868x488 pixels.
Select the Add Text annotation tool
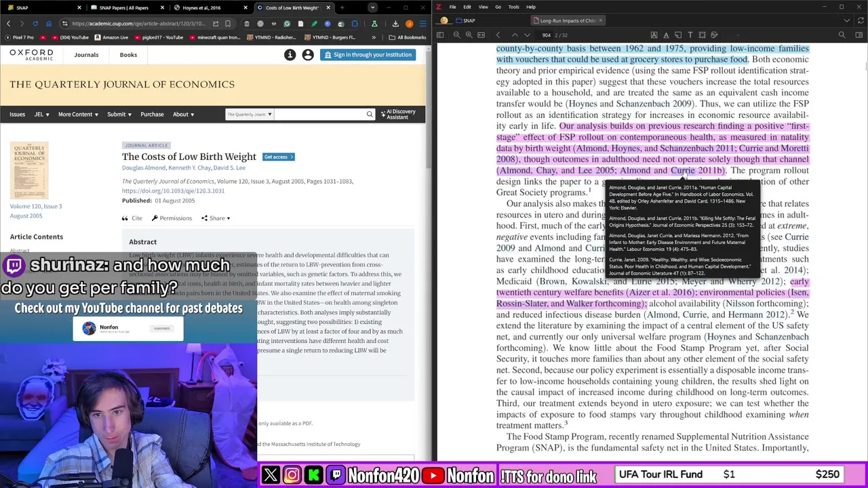coord(690,35)
